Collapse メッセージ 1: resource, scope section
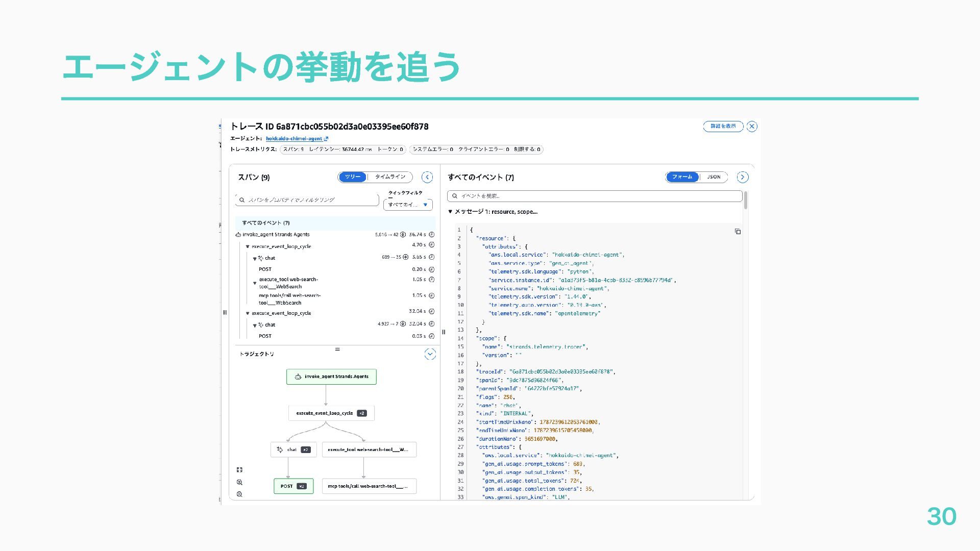Image resolution: width=980 pixels, height=551 pixels. coord(450,212)
